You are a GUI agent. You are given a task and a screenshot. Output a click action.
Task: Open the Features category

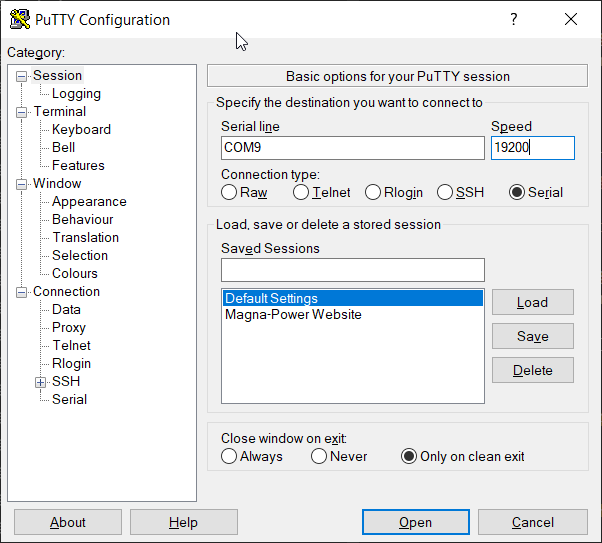[78, 166]
